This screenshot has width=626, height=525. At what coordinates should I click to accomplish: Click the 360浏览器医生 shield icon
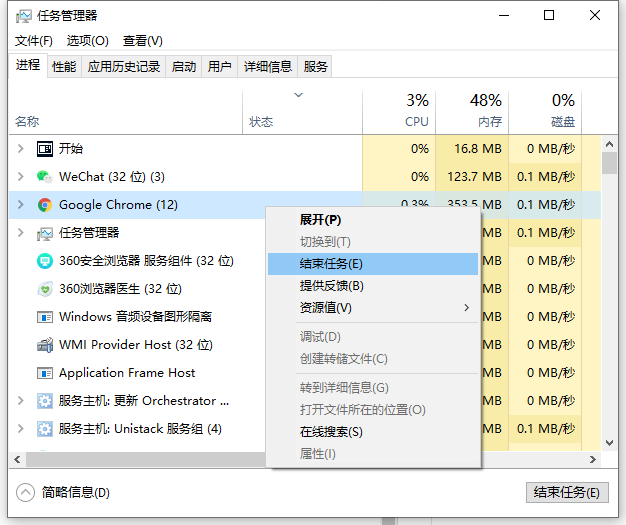44,289
